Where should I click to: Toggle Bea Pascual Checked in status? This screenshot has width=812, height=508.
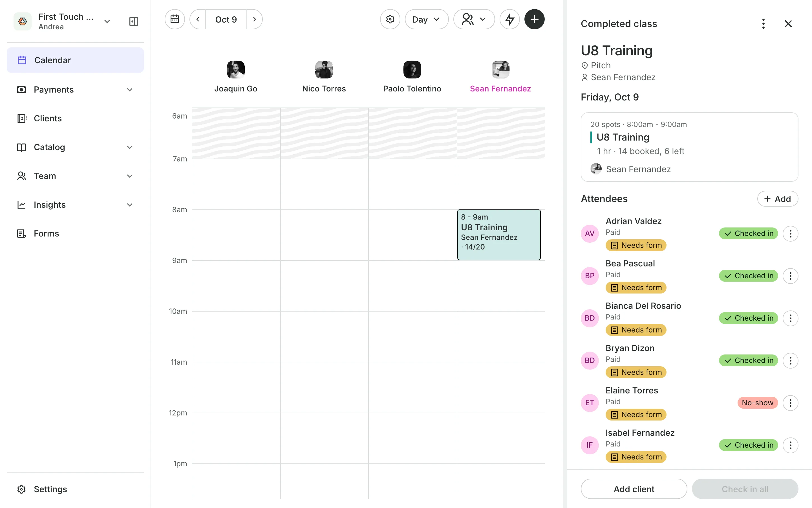pyautogui.click(x=748, y=276)
